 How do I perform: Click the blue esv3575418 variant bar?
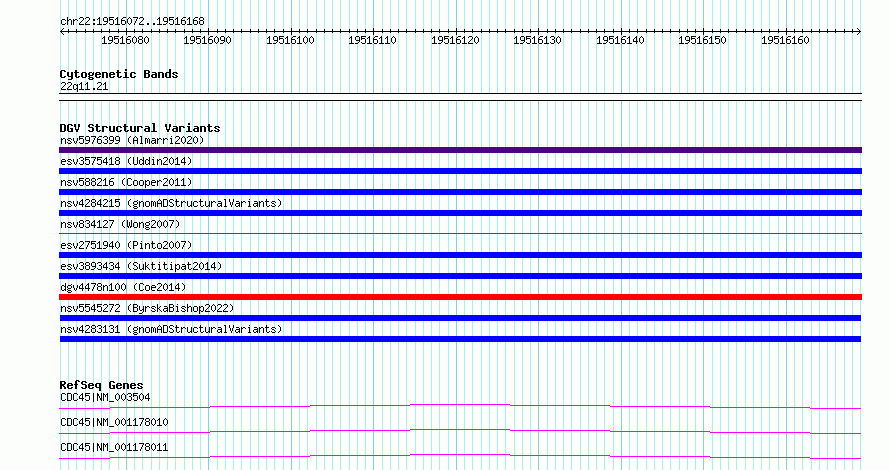pyautogui.click(x=460, y=171)
